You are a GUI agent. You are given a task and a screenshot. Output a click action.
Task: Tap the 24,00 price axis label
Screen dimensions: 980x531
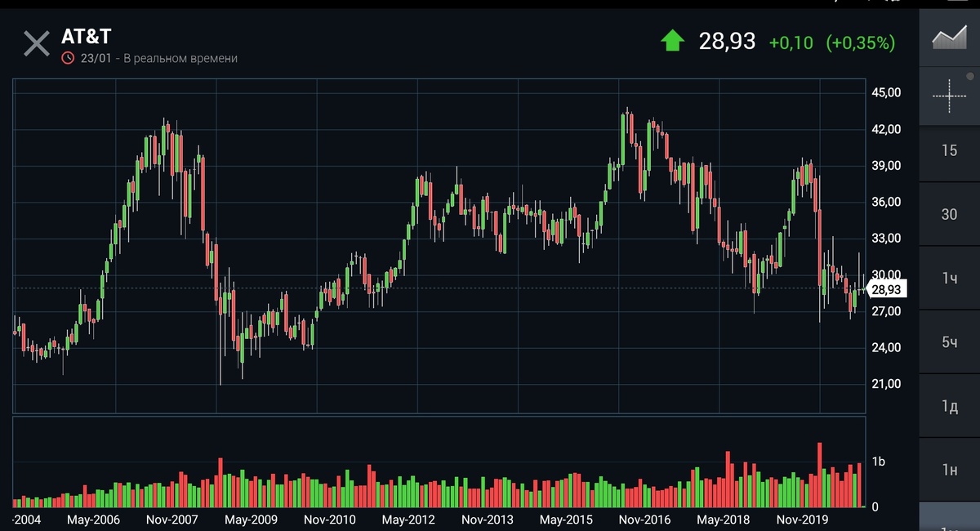point(886,347)
